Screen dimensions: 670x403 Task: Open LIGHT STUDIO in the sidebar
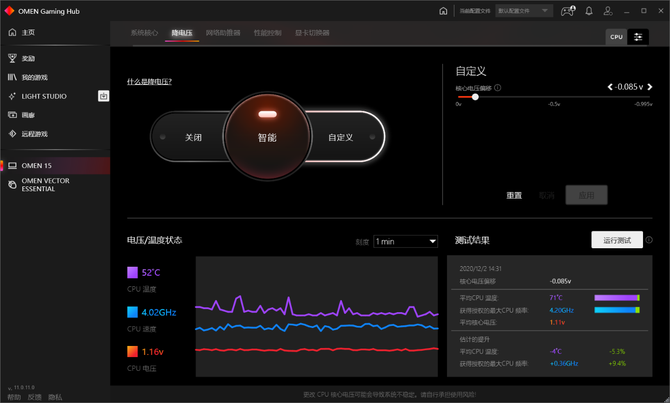pos(44,96)
